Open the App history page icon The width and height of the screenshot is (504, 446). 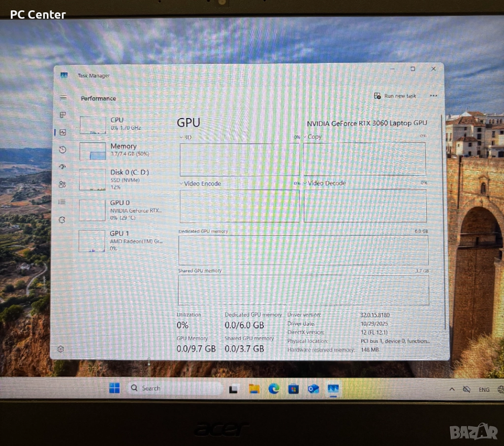click(x=63, y=149)
